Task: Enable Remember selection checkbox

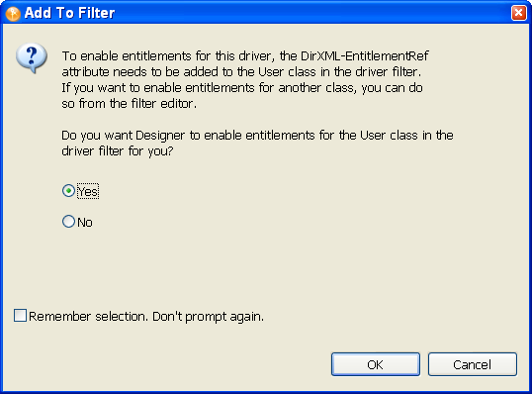Action: click(x=20, y=316)
